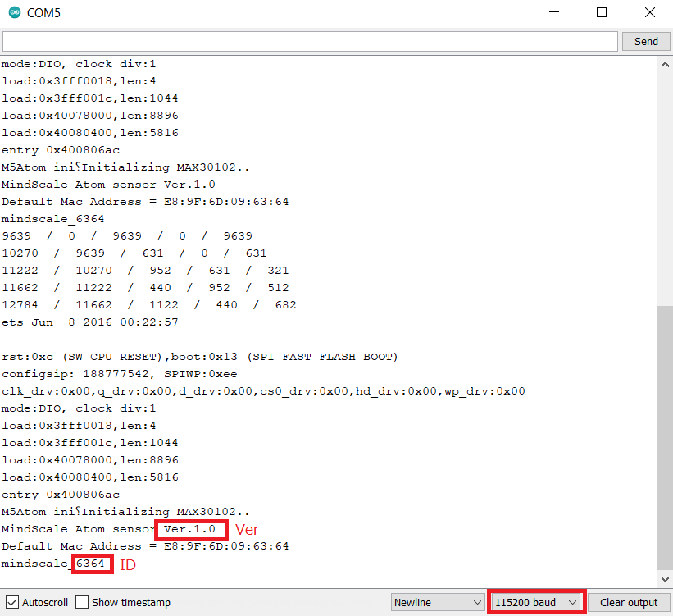The height and width of the screenshot is (616, 673).
Task: Click the Arduino icon in title bar
Action: coord(13,13)
